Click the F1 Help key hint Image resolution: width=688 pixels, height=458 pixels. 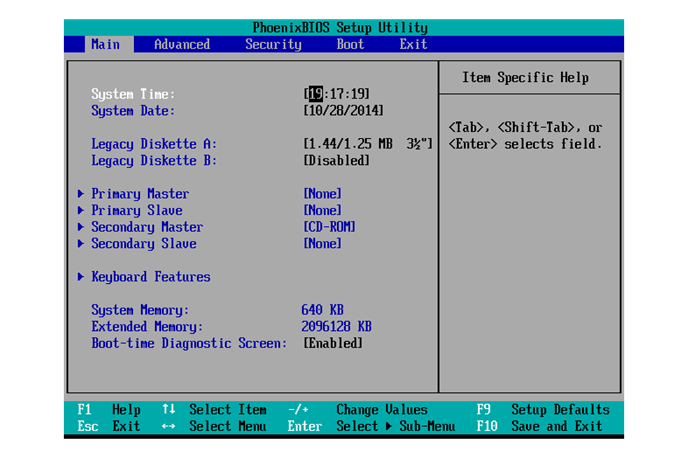pyautogui.click(x=109, y=409)
